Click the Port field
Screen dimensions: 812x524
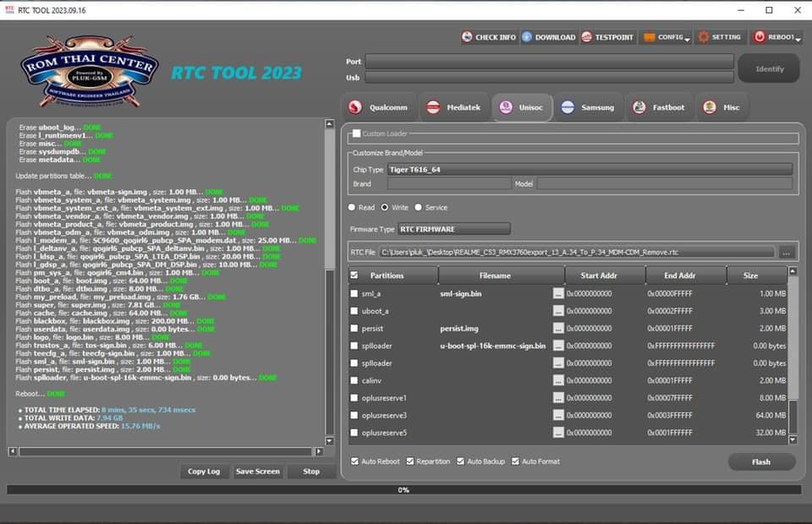pos(550,62)
